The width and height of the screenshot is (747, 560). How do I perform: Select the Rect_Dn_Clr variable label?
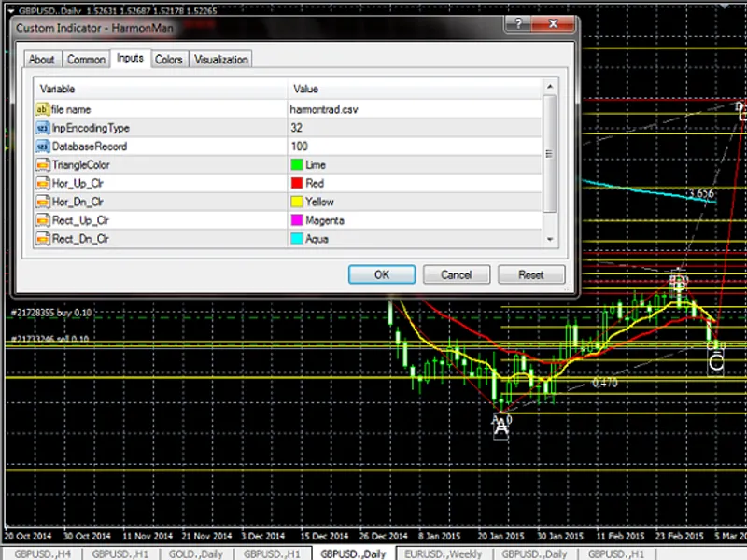pos(80,239)
